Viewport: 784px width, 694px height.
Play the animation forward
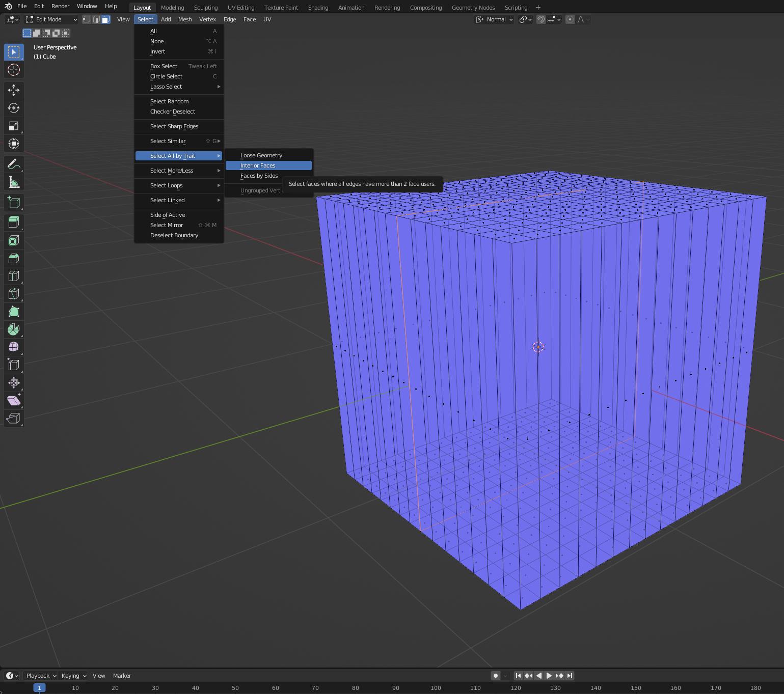coord(549,676)
